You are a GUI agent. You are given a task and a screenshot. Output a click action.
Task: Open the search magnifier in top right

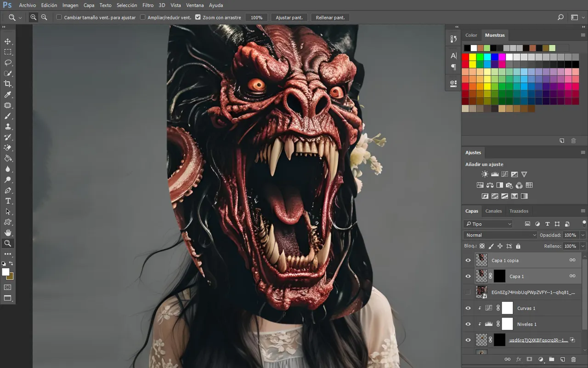[x=560, y=17]
